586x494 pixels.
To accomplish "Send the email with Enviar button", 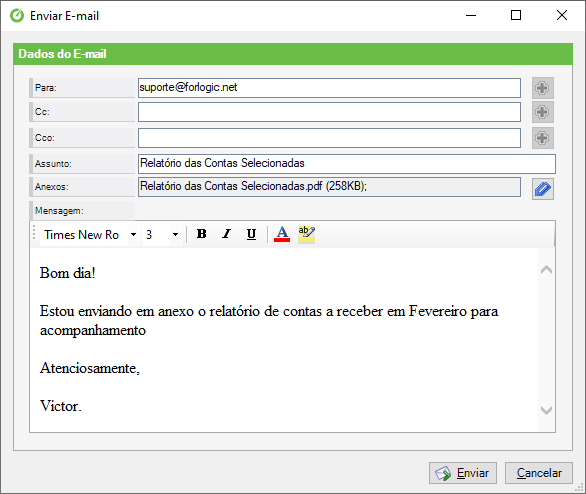I will pos(463,473).
